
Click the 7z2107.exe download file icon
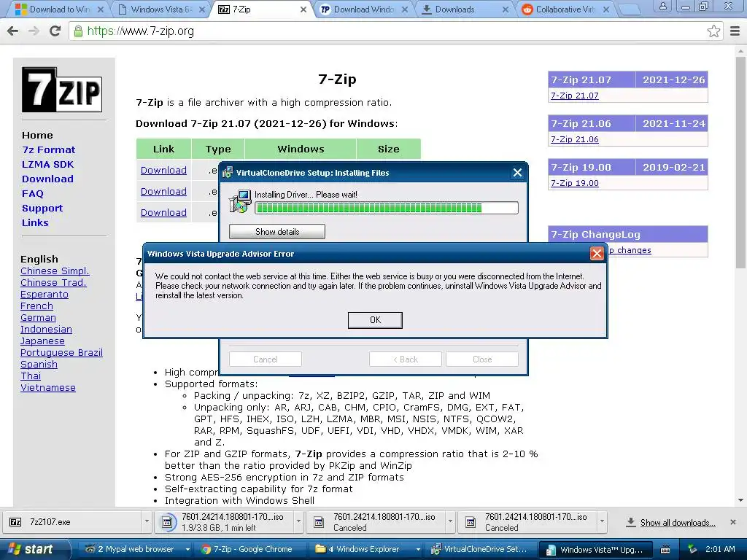(15, 522)
